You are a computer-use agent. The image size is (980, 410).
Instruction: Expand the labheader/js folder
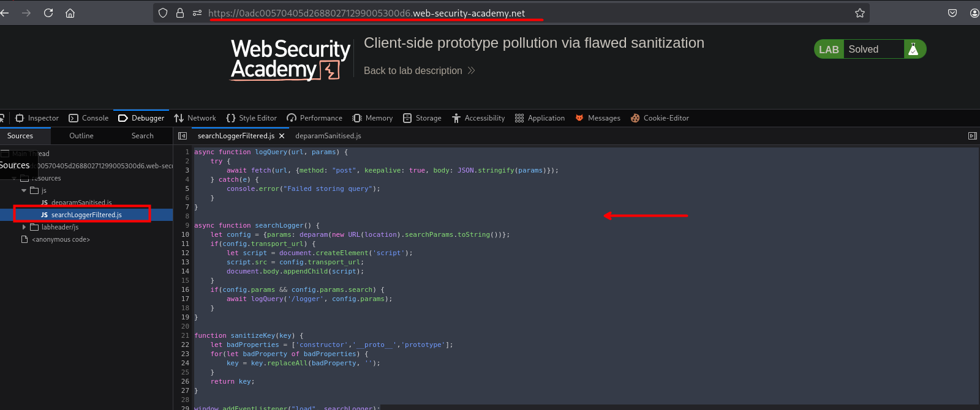point(24,227)
